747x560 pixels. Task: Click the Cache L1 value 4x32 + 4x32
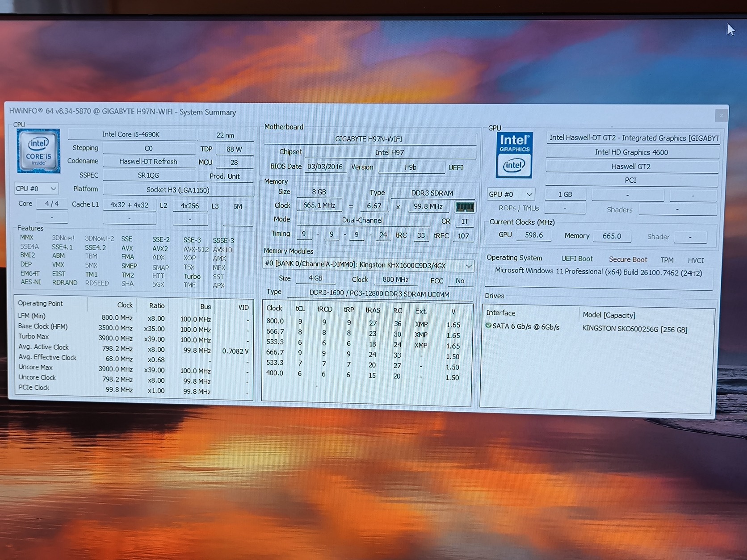[x=130, y=205]
